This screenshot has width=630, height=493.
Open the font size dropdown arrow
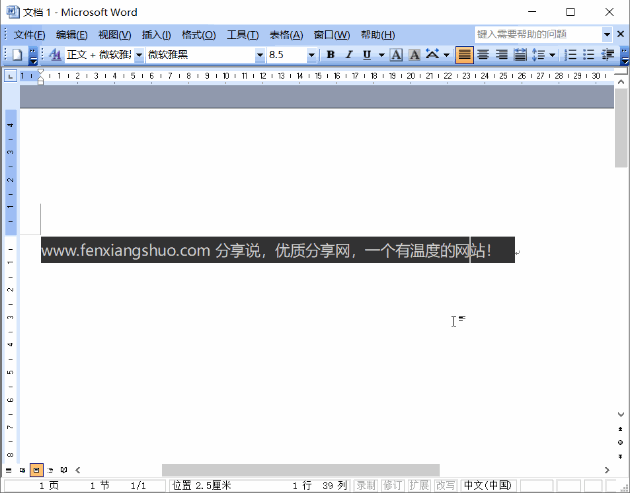(x=311, y=55)
